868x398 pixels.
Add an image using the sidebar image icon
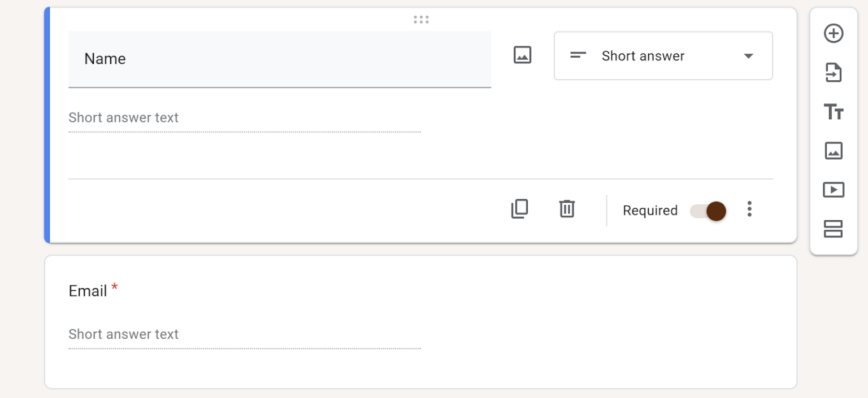coord(833,151)
